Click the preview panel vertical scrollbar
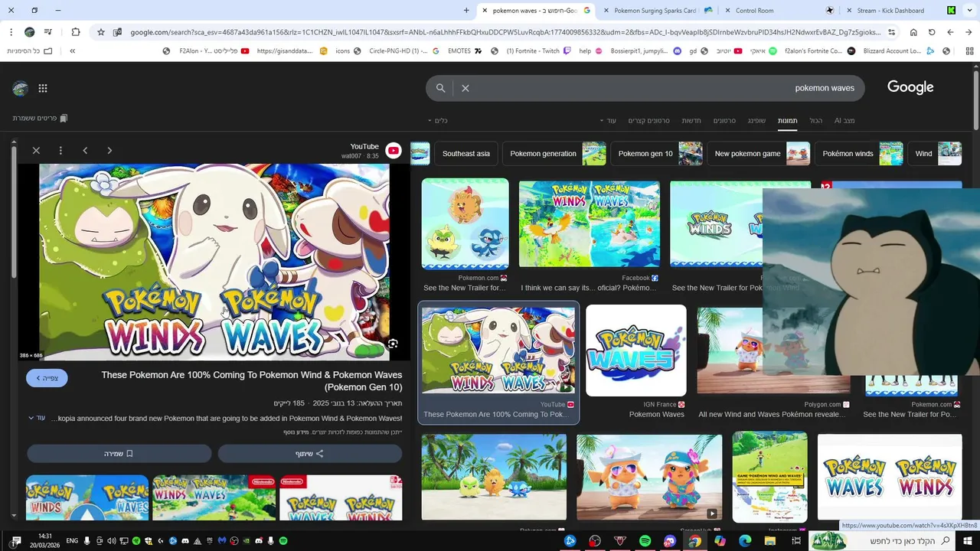 click(x=13, y=210)
